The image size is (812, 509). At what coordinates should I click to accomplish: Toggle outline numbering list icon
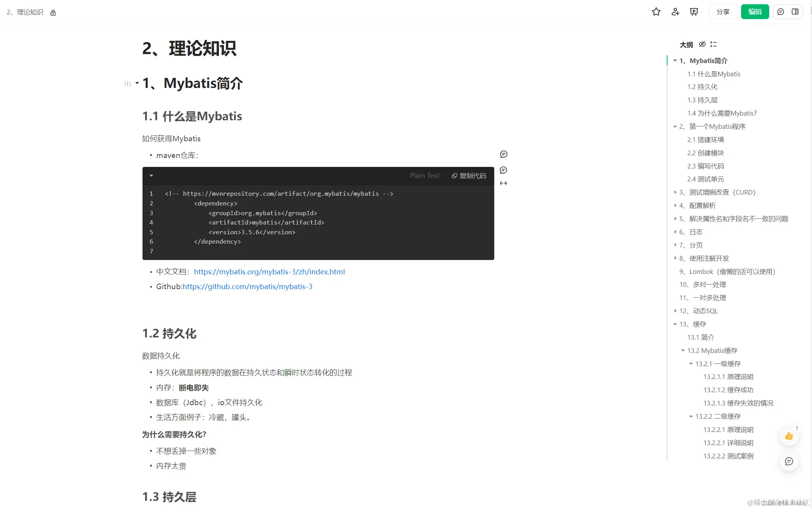[x=714, y=44]
